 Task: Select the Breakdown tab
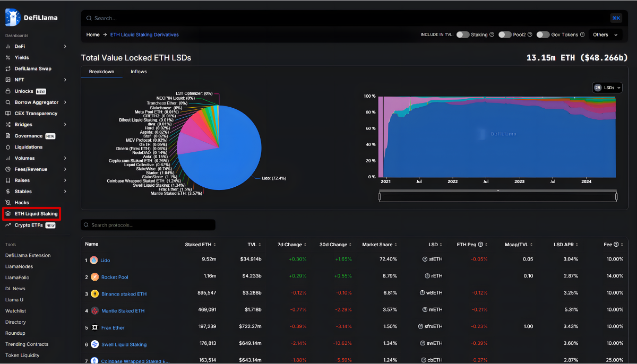[x=101, y=71]
